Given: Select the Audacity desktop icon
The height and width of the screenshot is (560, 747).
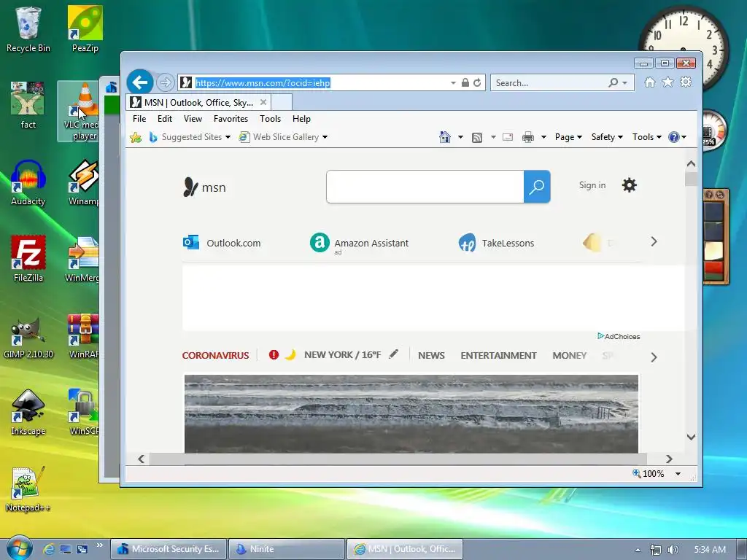Looking at the screenshot, I should coord(28,183).
